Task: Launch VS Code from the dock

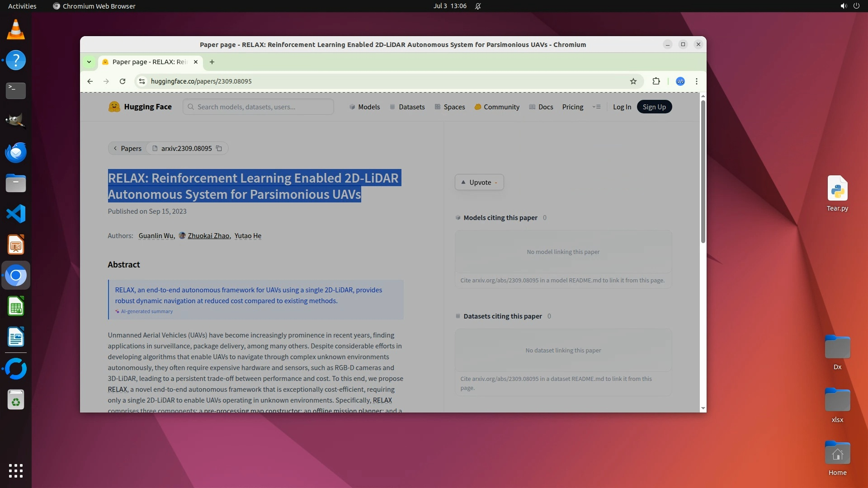Action: tap(16, 214)
